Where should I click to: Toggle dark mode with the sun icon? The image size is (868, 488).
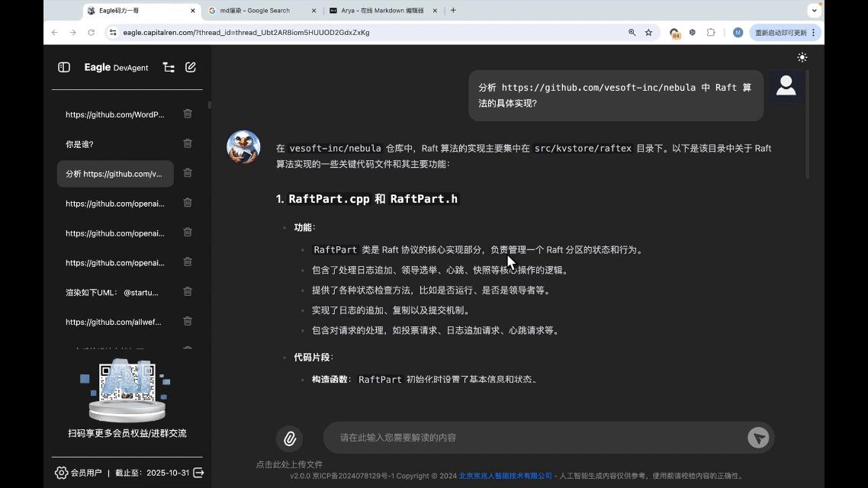click(x=802, y=57)
